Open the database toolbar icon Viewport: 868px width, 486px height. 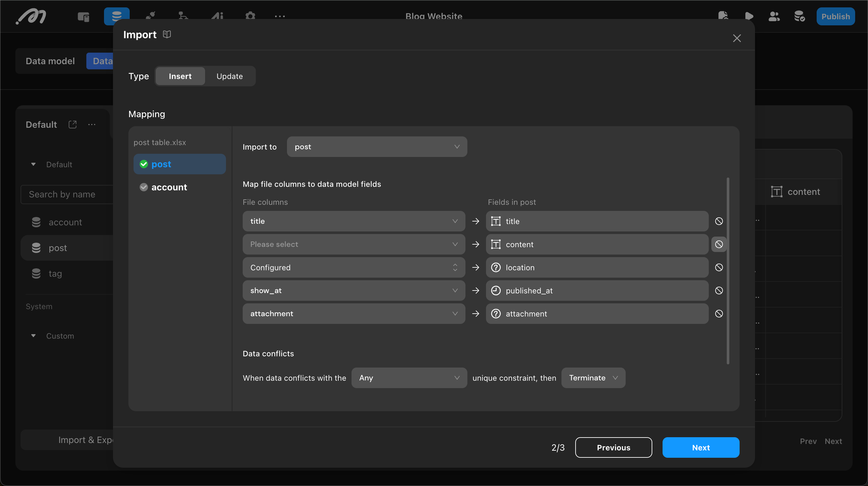click(117, 16)
